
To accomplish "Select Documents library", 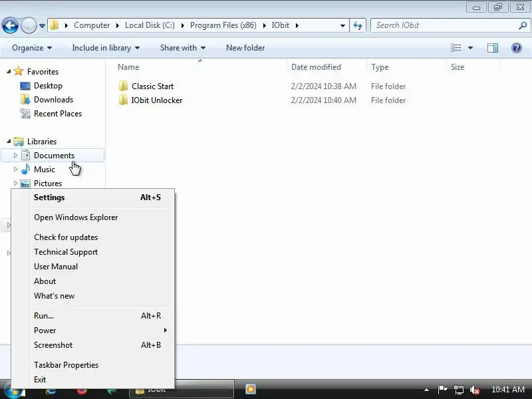I will 54,156.
